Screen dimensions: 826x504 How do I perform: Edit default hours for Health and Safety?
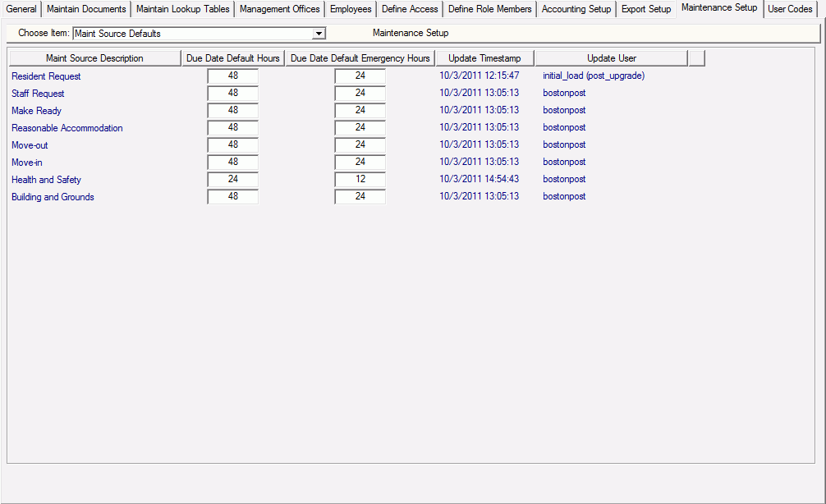tap(233, 180)
